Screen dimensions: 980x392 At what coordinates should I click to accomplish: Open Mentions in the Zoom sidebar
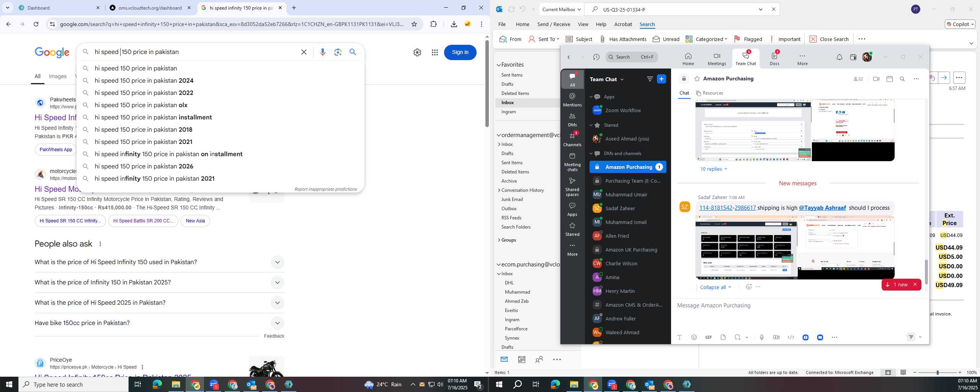click(572, 100)
